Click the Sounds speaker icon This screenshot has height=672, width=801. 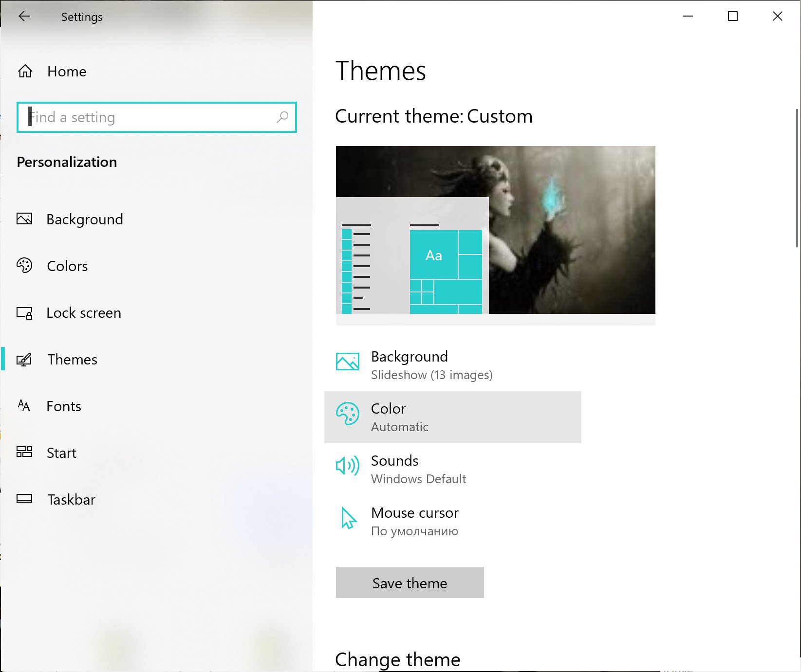tap(348, 466)
